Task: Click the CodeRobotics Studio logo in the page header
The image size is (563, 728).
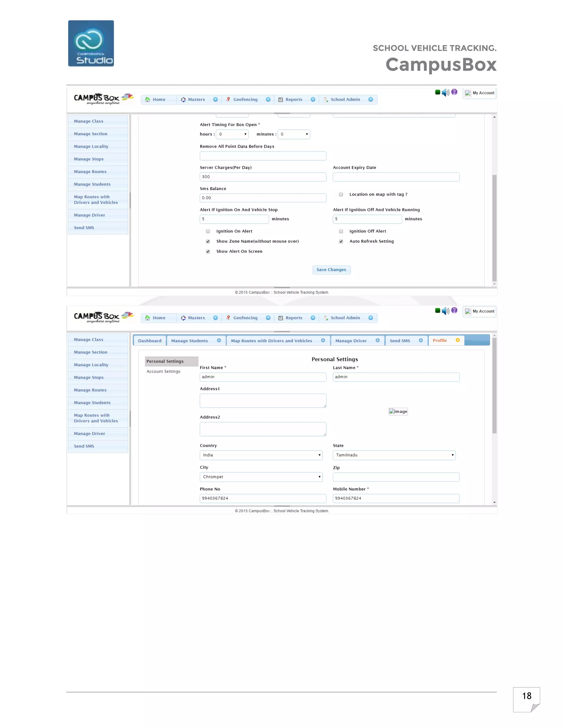Action: [91, 43]
